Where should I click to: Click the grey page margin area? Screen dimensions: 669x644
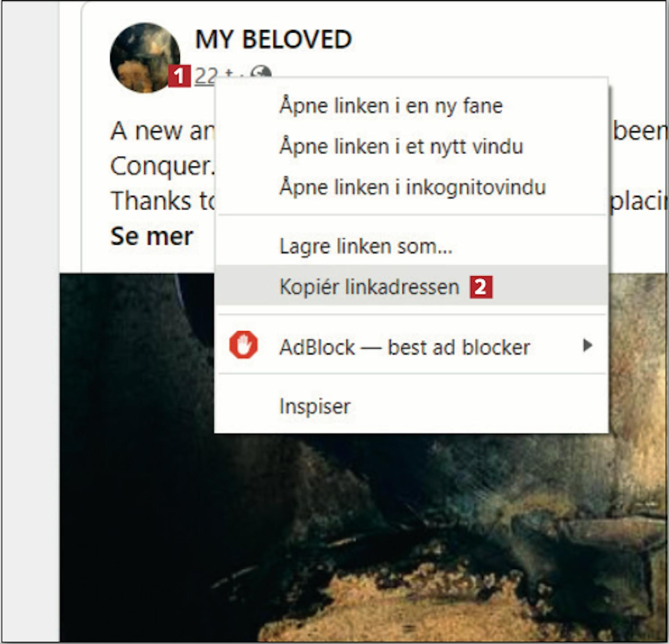(x=30, y=321)
